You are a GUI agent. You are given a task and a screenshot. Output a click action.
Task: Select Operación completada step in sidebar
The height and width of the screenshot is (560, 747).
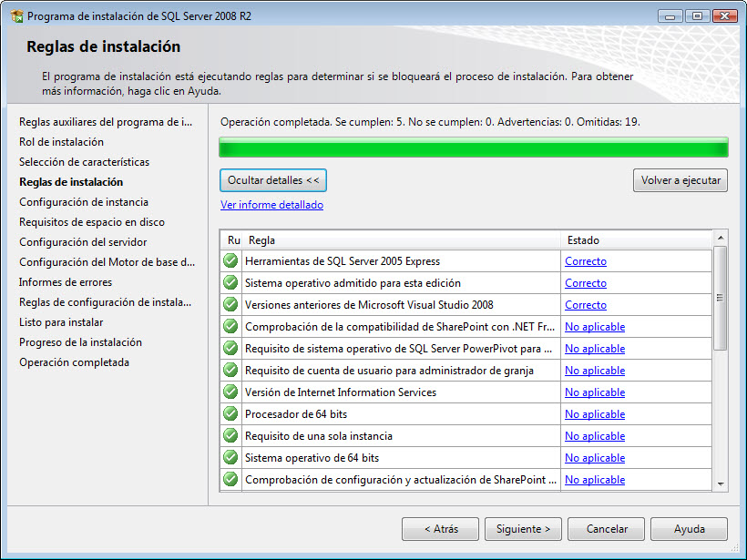[x=75, y=361]
